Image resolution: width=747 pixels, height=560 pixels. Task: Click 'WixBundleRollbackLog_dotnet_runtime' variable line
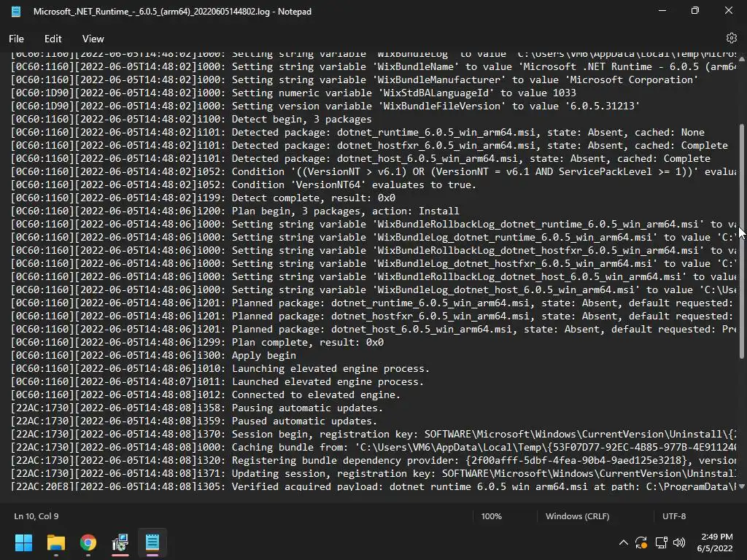click(x=373, y=225)
